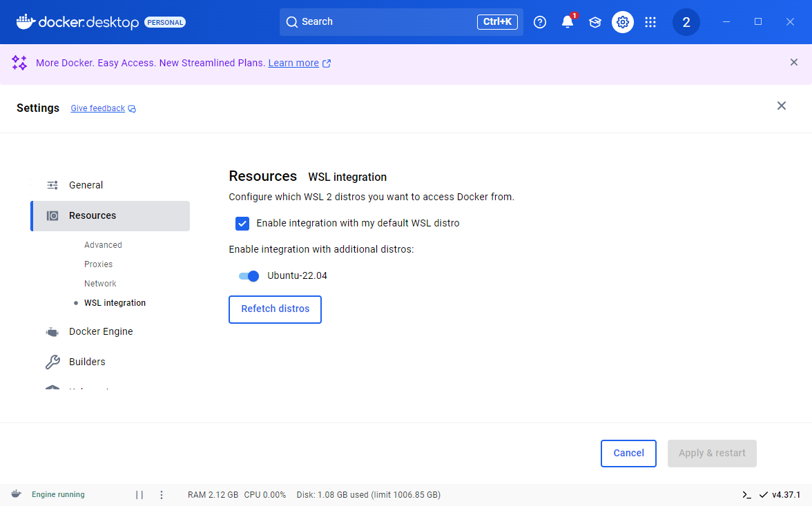The width and height of the screenshot is (812, 506).
Task: Open the account avatar labeled 2
Action: 686,22
